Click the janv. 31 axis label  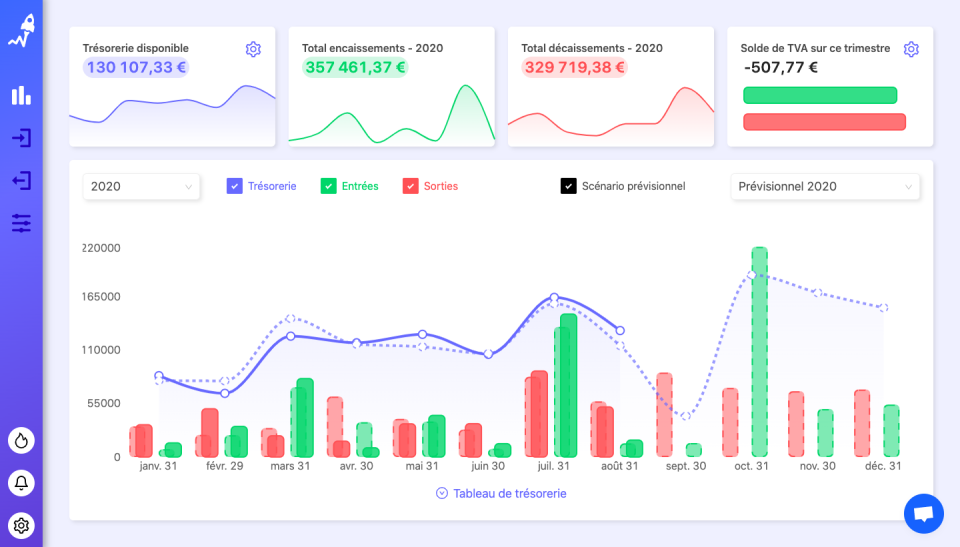pos(159,466)
